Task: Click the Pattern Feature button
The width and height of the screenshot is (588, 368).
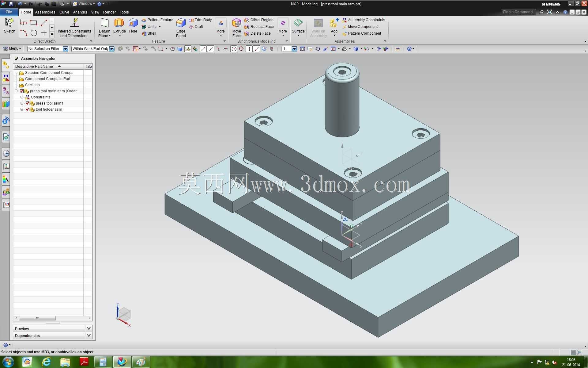Action: click(x=157, y=20)
